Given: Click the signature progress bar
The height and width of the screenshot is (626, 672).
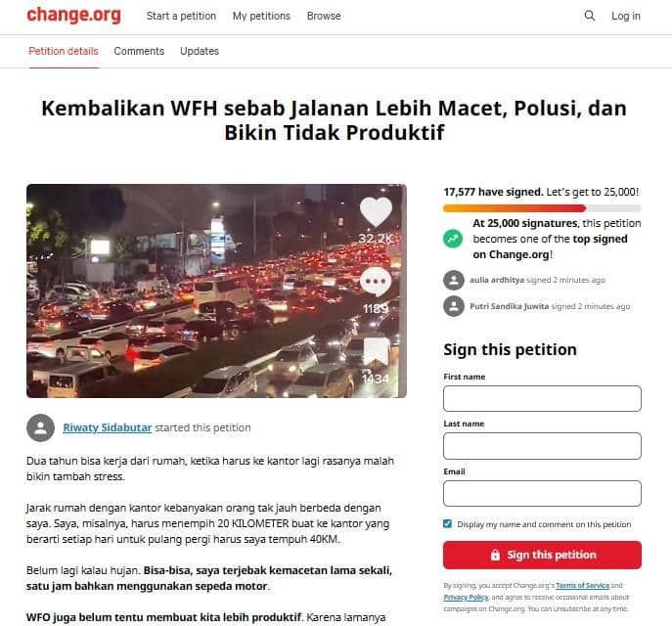Looking at the screenshot, I should [x=542, y=208].
